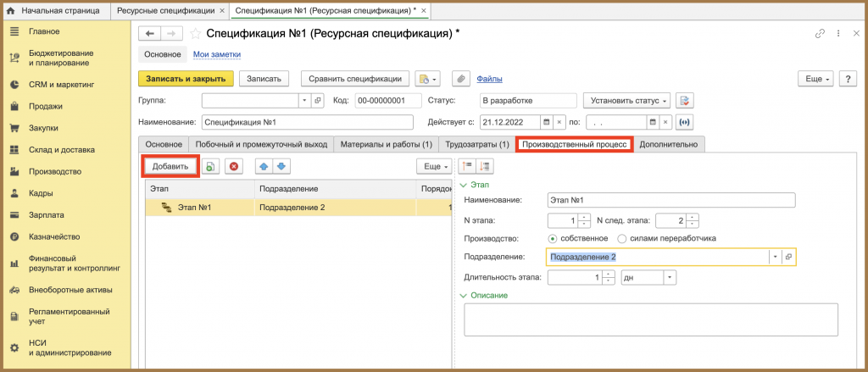
Task: Switch to Основное tab of specification
Action: [164, 145]
